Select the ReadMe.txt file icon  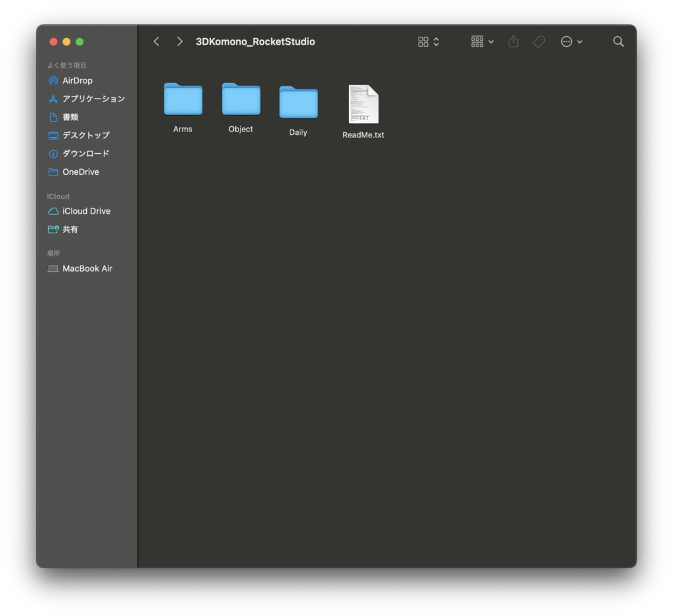pyautogui.click(x=363, y=104)
